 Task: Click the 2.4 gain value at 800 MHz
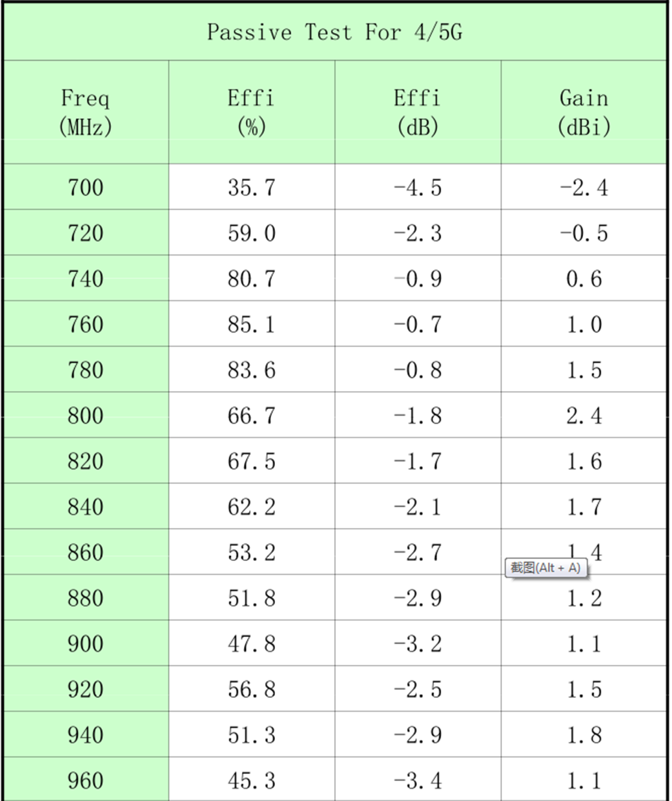click(x=584, y=415)
